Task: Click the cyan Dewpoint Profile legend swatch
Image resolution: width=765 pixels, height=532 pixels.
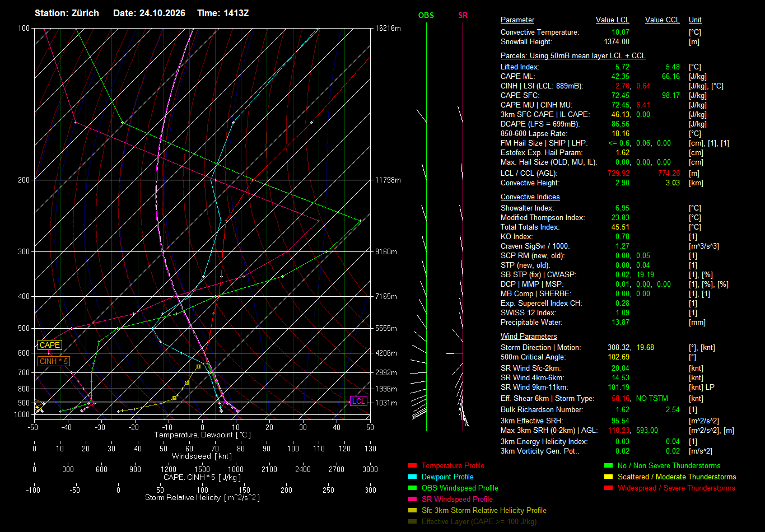Action: click(x=412, y=477)
